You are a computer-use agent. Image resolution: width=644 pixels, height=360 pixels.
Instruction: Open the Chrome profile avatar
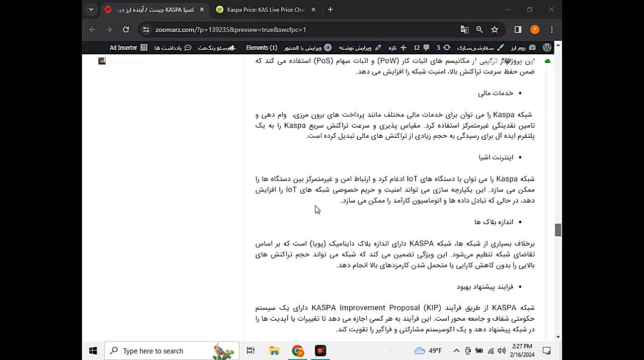(535, 30)
